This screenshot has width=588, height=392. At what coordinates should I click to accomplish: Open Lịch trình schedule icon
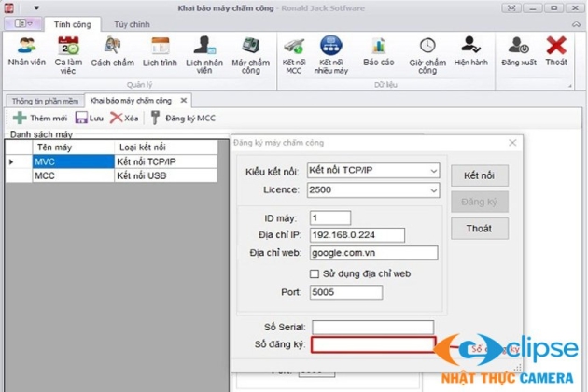160,51
